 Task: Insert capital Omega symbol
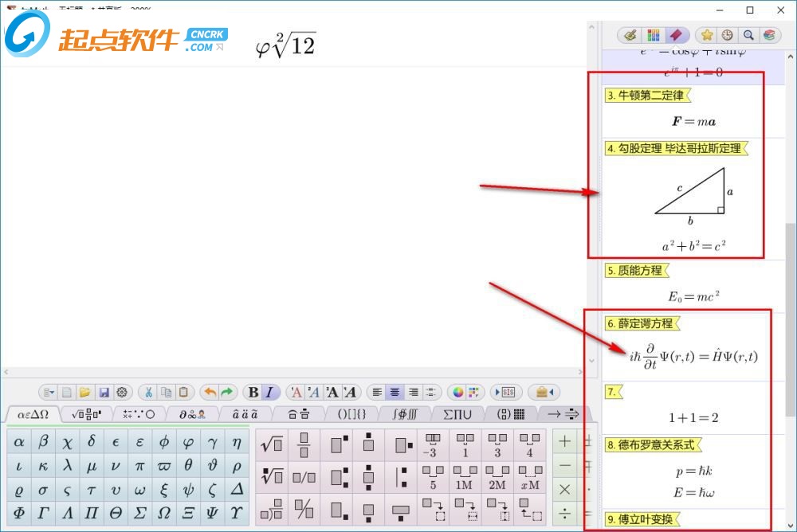click(163, 513)
